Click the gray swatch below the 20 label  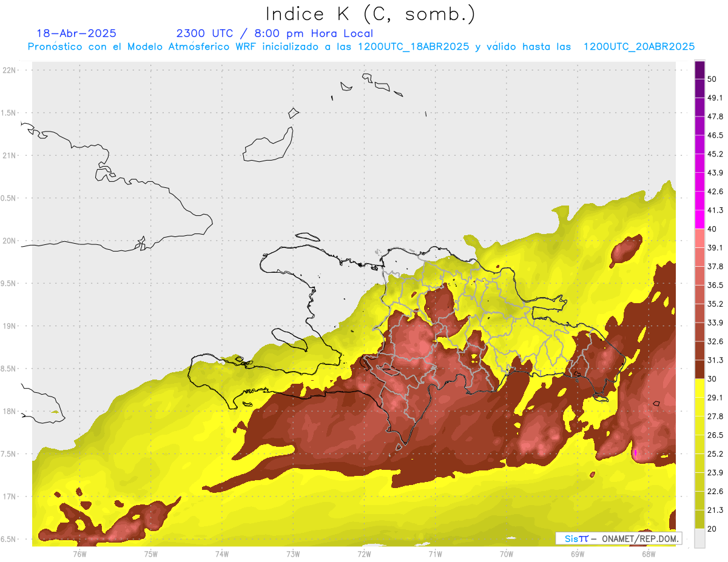pyautogui.click(x=699, y=538)
